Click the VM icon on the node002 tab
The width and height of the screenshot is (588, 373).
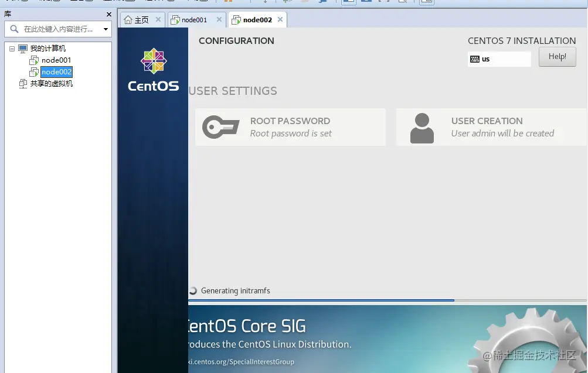point(236,20)
